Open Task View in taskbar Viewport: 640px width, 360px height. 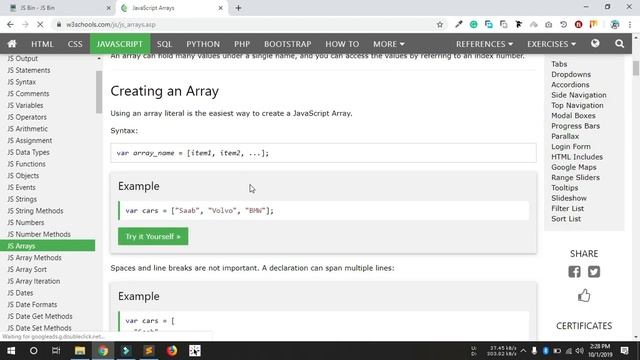[56, 351]
